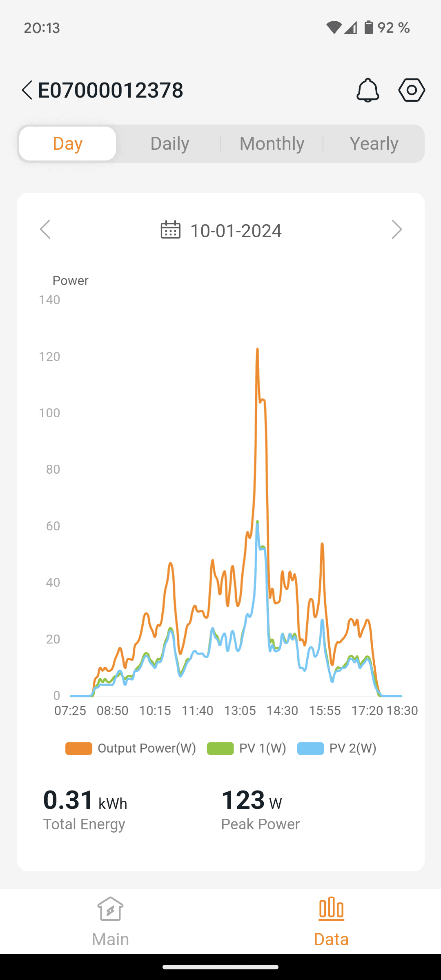The image size is (441, 980).
Task: Tap the back arrow beside device ID
Action: tap(27, 90)
